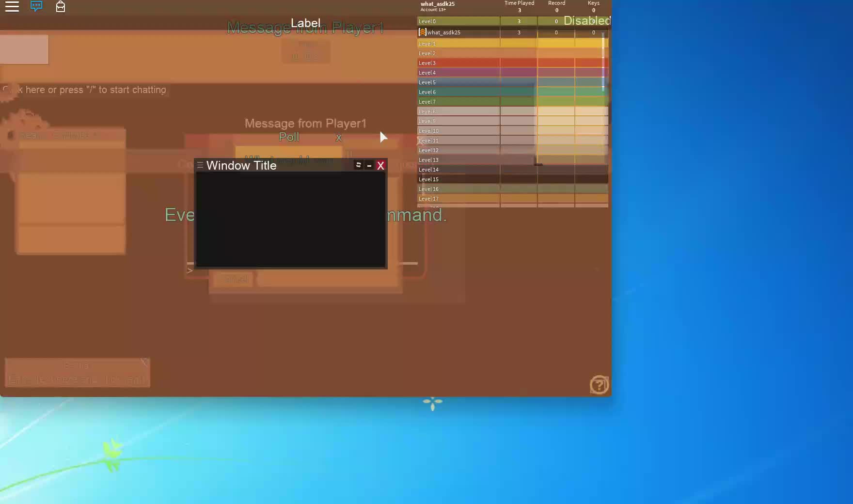The width and height of the screenshot is (853, 504).
Task: Close the Poll popup with its x
Action: pyautogui.click(x=339, y=138)
